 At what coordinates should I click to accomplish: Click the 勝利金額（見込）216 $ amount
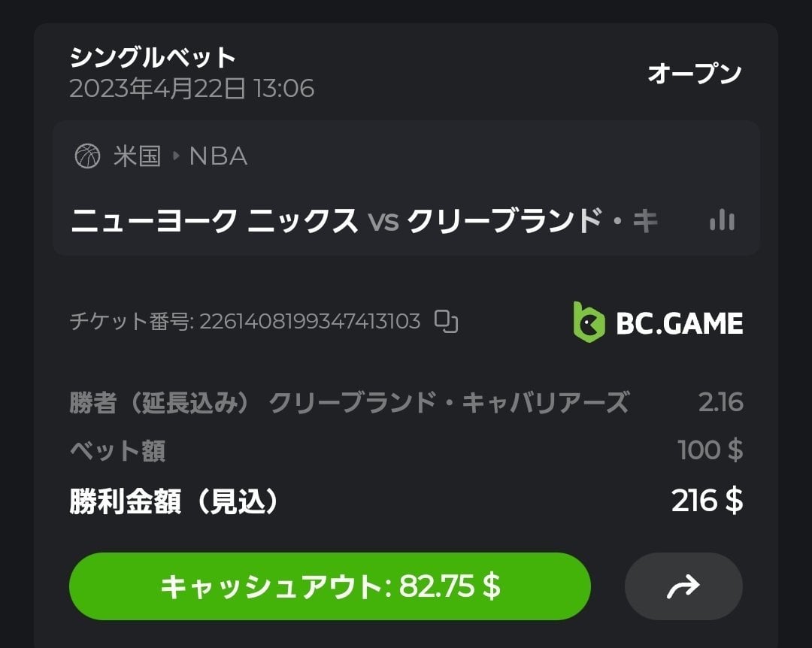click(x=707, y=501)
